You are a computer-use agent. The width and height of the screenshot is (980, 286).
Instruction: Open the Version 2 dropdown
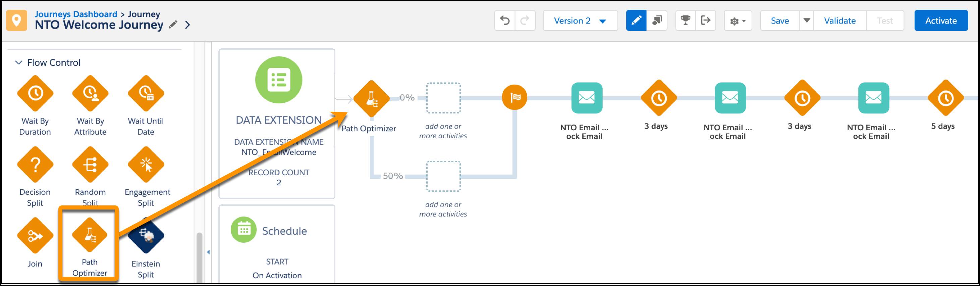[580, 20]
